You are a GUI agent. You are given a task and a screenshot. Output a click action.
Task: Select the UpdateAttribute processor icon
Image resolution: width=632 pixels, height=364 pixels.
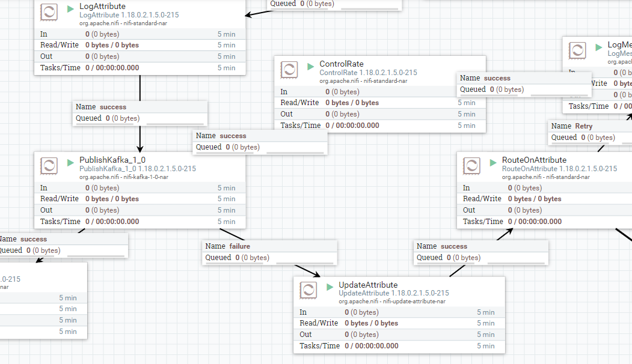click(x=307, y=290)
